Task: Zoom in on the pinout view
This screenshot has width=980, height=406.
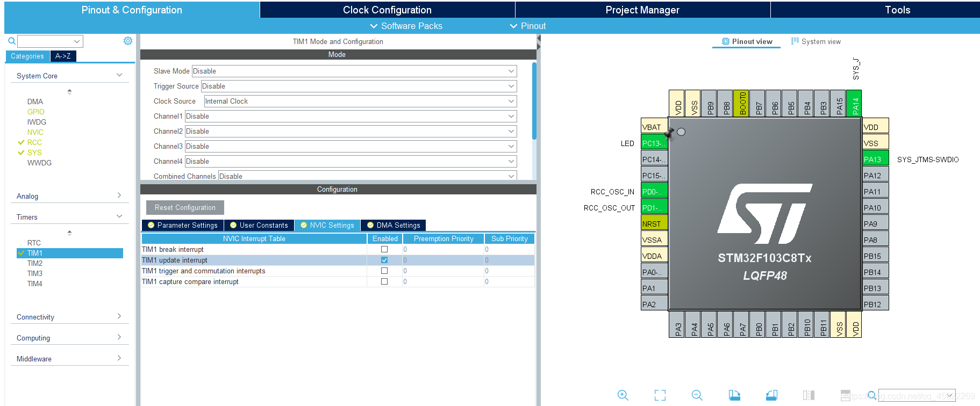Action: coord(623,395)
